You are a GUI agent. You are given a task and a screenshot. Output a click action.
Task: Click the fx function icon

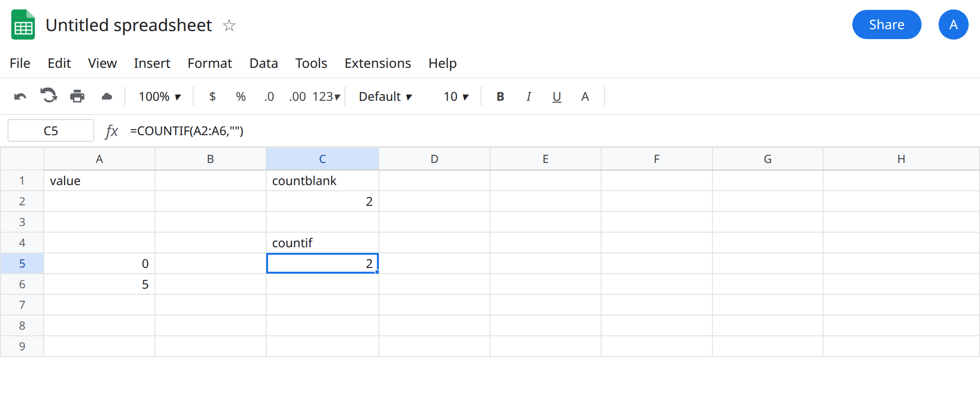[112, 131]
